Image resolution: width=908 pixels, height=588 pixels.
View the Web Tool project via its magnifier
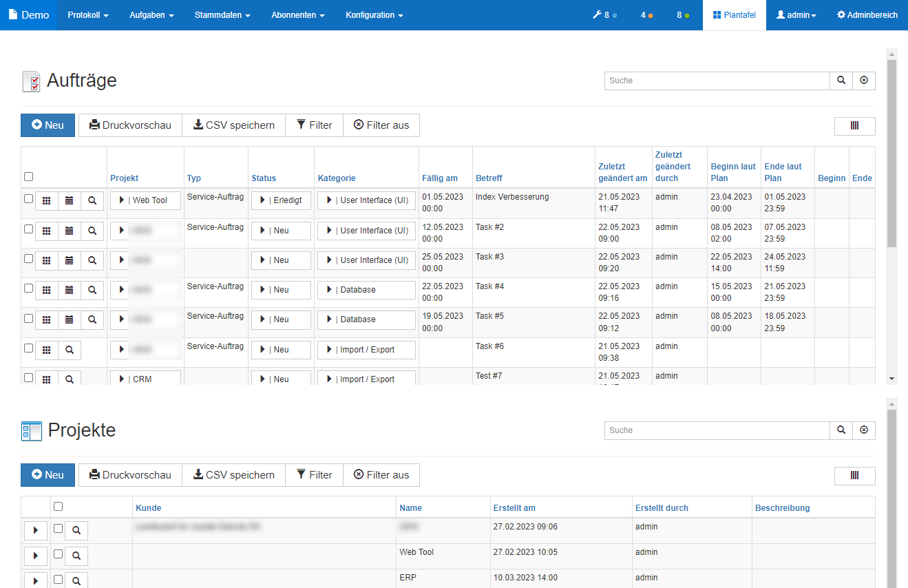(x=76, y=556)
